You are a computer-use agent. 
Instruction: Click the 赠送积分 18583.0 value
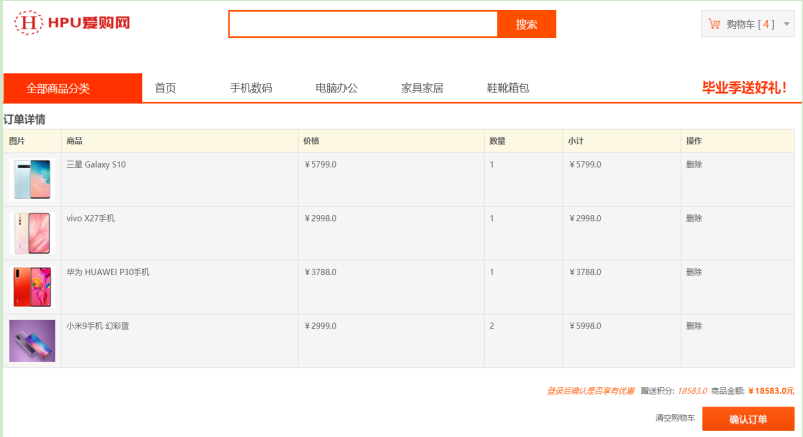click(692, 391)
